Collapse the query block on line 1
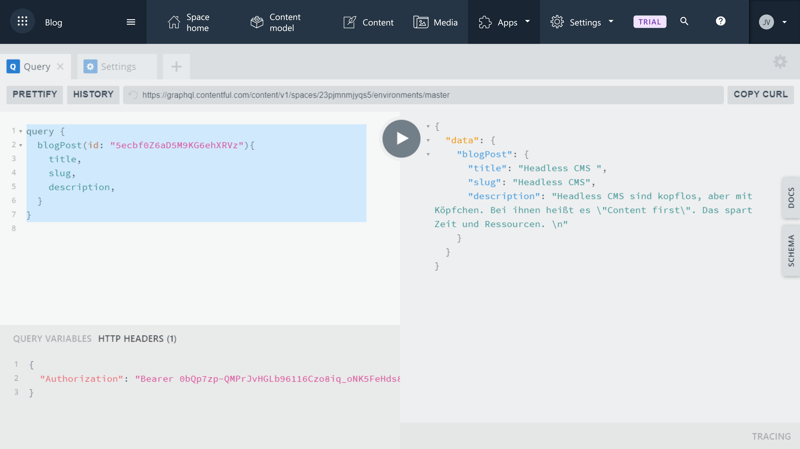 click(20, 131)
